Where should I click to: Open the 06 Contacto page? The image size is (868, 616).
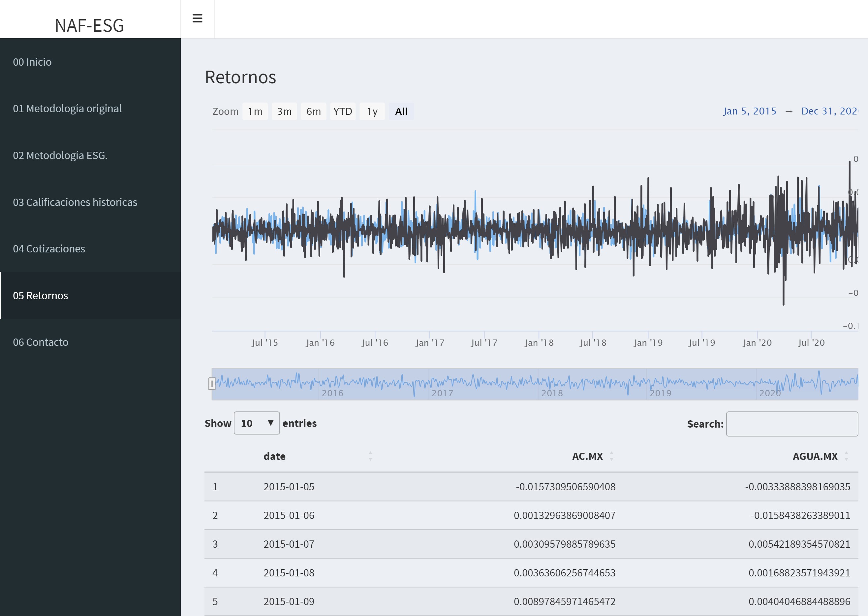tap(41, 342)
